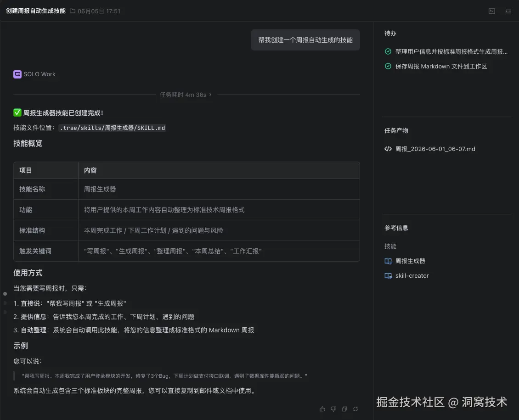Click the 技能 sub-label under 参考信息
The image size is (519, 420).
390,246
